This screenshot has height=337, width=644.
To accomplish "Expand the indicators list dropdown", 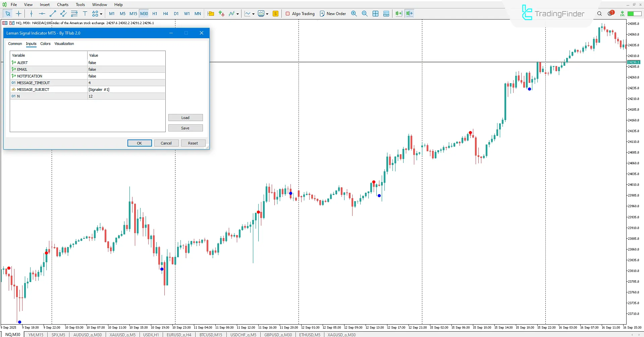I will (238, 13).
